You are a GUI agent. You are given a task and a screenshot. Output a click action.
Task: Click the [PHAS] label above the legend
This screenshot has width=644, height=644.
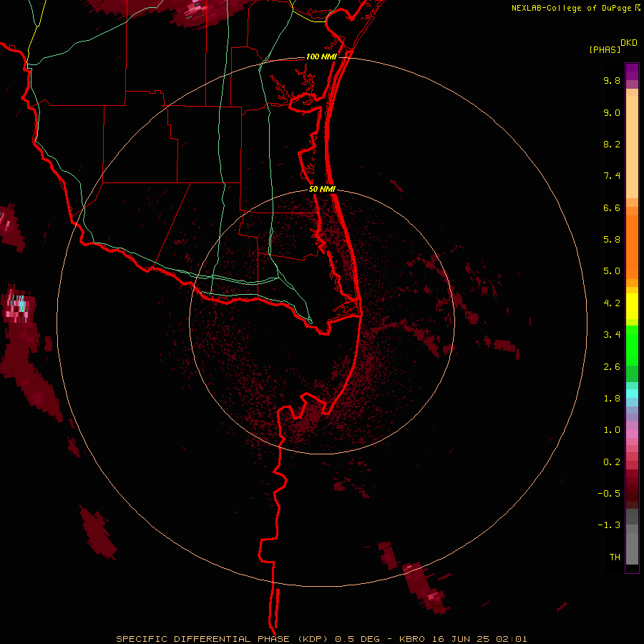pyautogui.click(x=605, y=50)
